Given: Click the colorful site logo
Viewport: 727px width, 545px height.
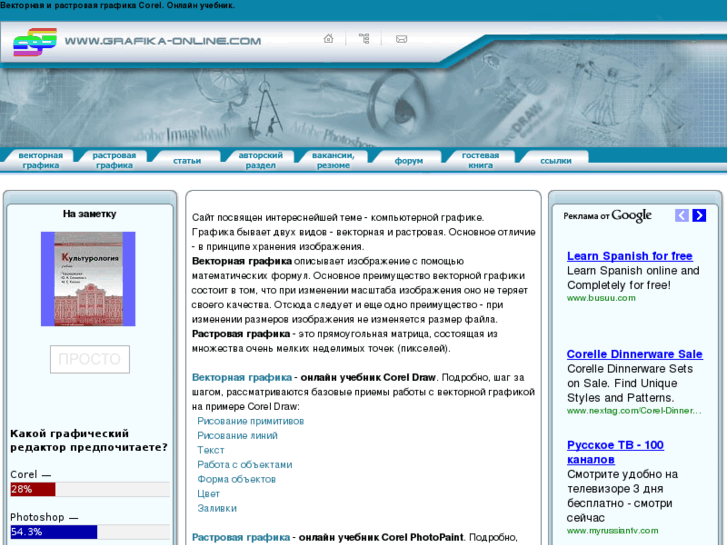Looking at the screenshot, I should click(x=35, y=41).
